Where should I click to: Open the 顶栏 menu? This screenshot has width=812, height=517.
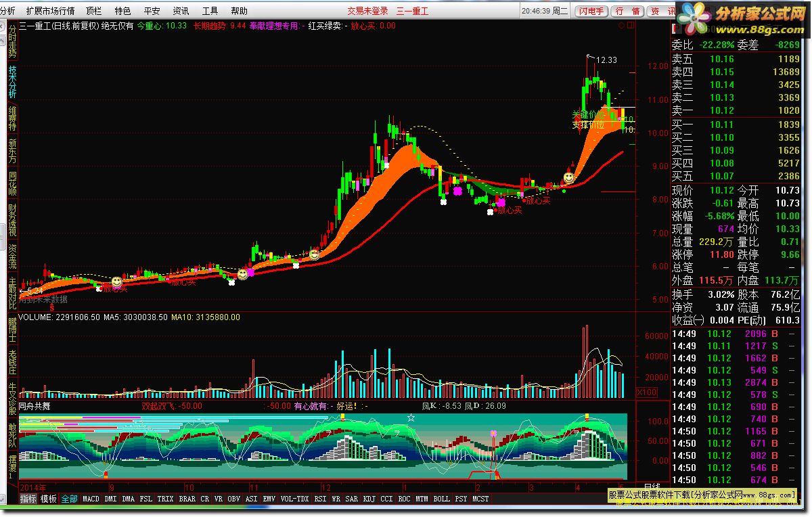pos(94,11)
